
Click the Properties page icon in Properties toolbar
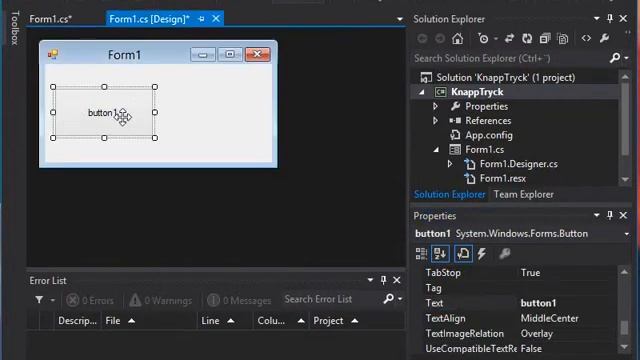point(463,253)
